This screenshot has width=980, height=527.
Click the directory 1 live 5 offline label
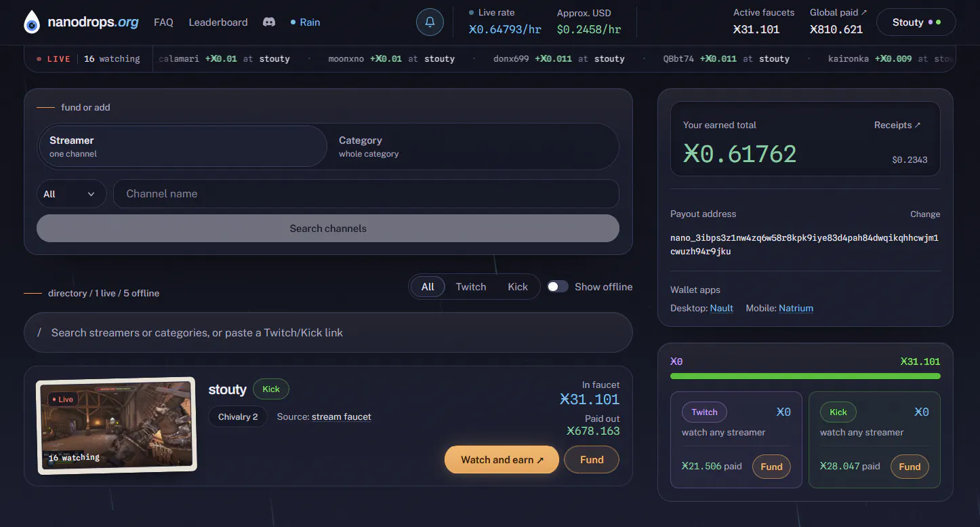point(104,293)
